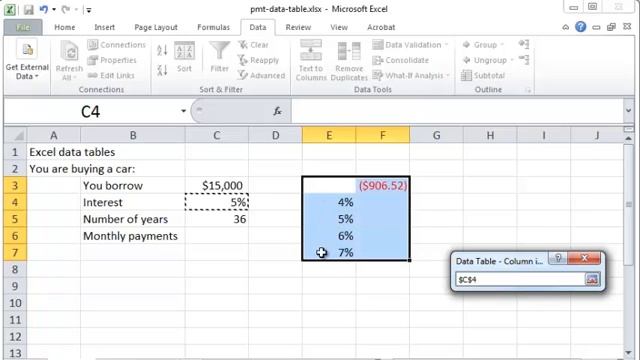
Task: Select row 5 header
Action: tap(15, 219)
